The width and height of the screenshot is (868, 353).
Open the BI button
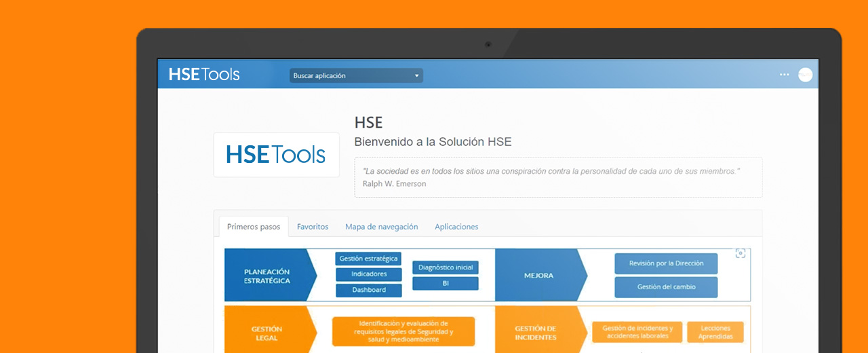pyautogui.click(x=446, y=283)
